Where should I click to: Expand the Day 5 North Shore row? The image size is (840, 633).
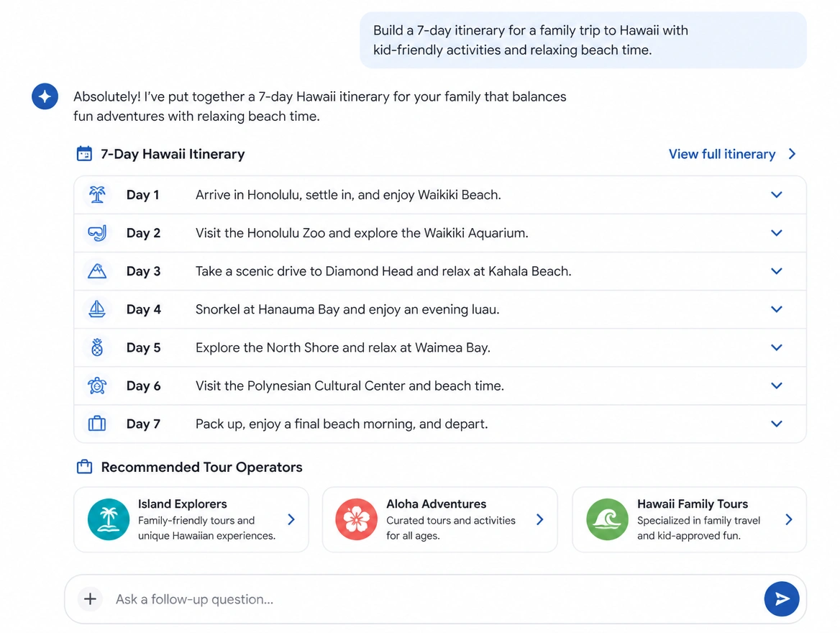click(x=776, y=347)
